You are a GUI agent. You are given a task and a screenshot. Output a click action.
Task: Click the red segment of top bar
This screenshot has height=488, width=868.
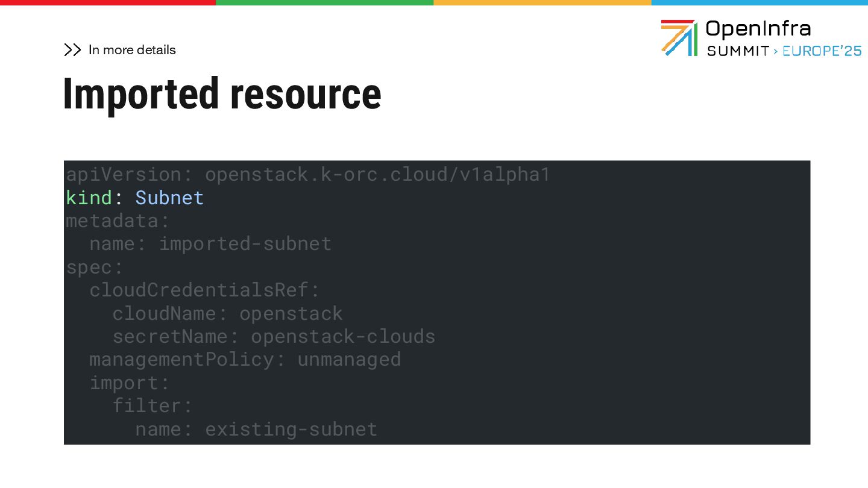pyautogui.click(x=108, y=2)
